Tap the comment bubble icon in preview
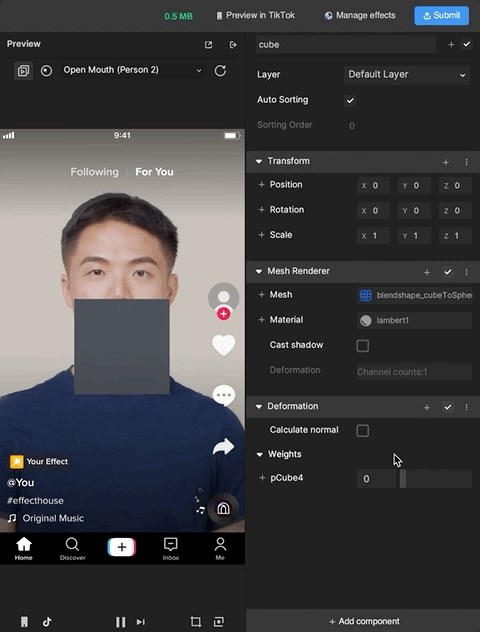This screenshot has width=480, height=632. tap(224, 395)
